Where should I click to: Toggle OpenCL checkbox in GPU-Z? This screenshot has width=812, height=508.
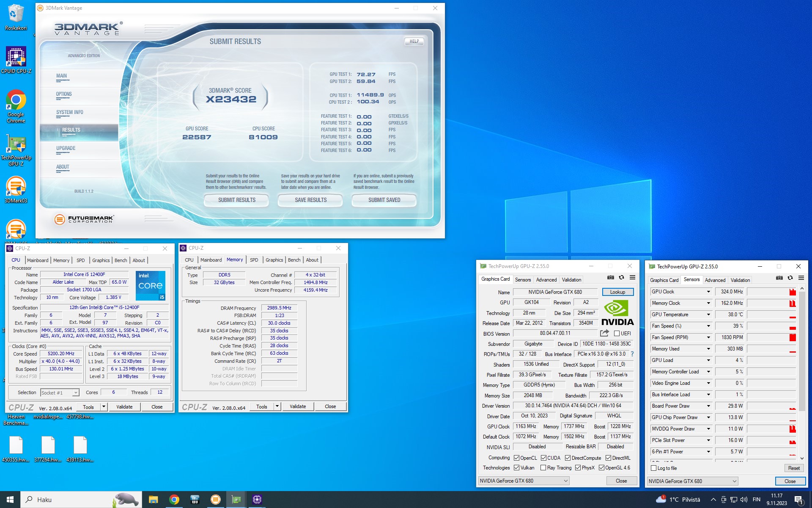[516, 458]
